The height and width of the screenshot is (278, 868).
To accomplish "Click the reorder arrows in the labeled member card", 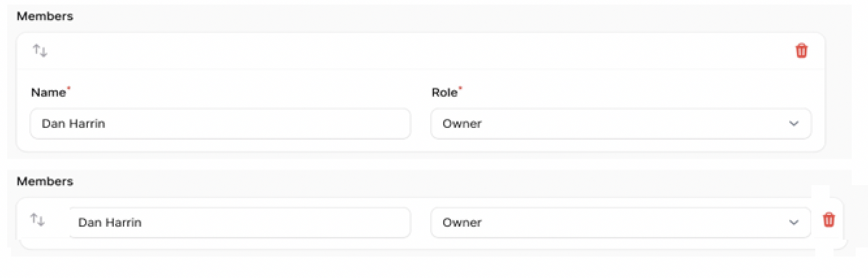I will [x=40, y=51].
